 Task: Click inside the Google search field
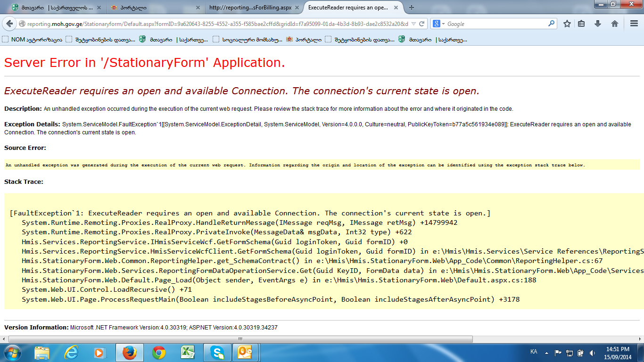coord(495,24)
